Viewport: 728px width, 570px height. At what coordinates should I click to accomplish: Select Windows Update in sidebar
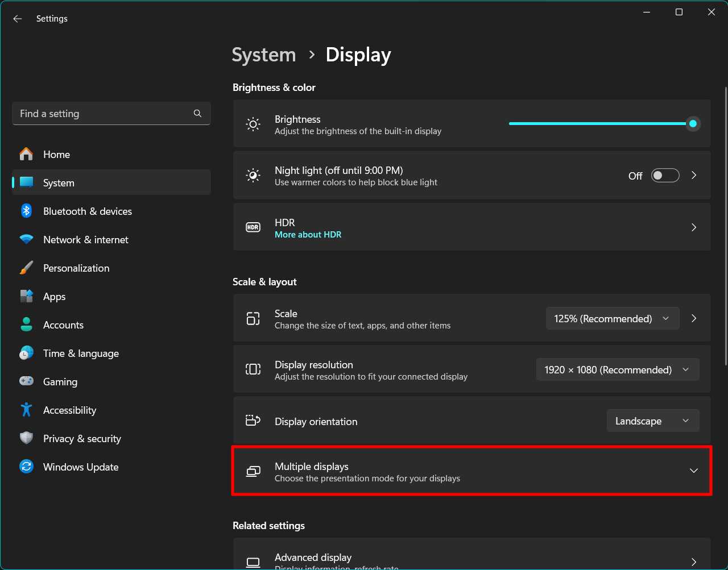point(111,467)
